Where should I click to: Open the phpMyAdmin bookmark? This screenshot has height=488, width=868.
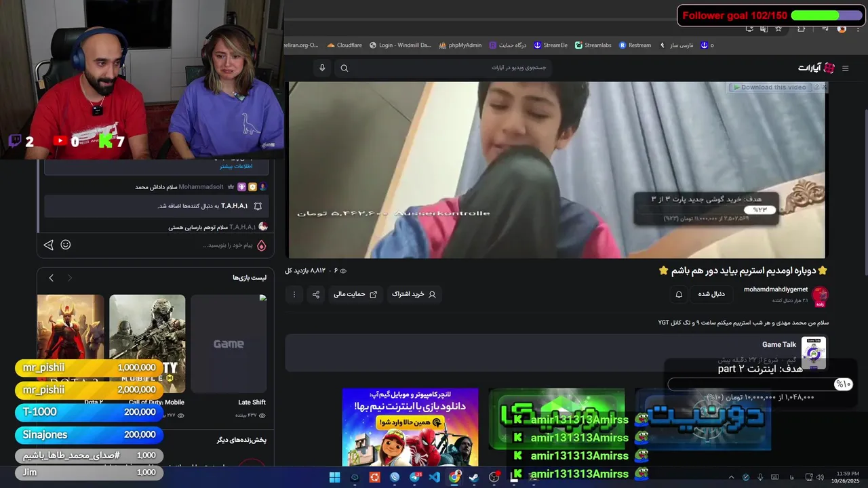460,45
